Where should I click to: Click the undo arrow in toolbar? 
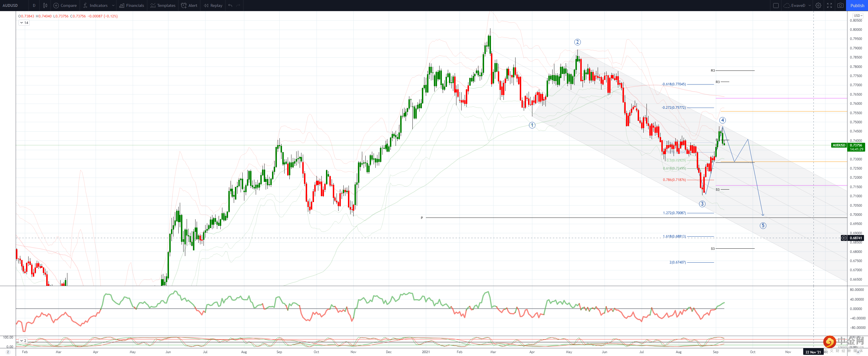coord(230,5)
